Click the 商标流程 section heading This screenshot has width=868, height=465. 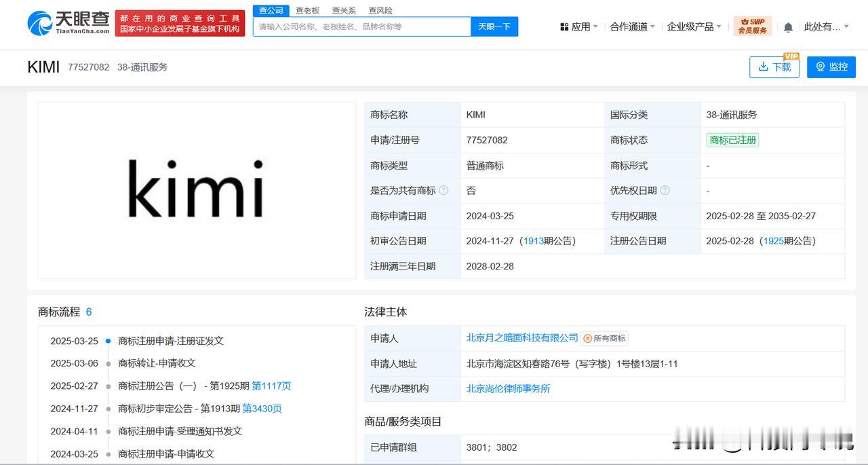(x=59, y=312)
